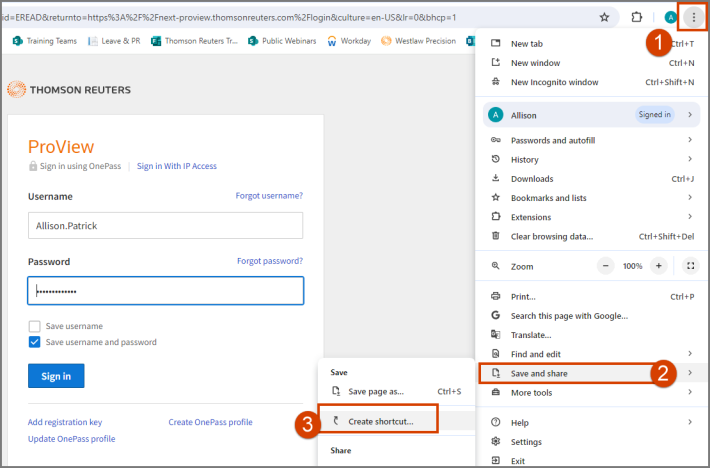Image resolution: width=710 pixels, height=468 pixels.
Task: Click the browser address bar URL
Action: click(229, 17)
